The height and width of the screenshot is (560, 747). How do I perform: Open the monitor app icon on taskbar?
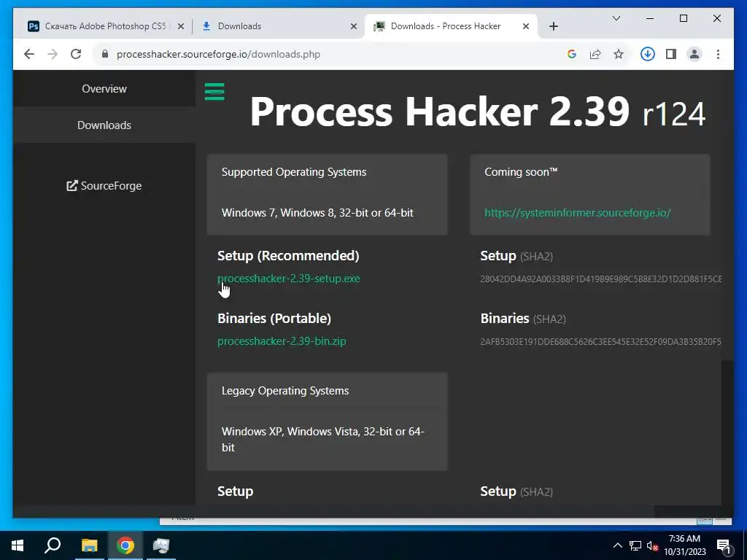click(x=161, y=545)
